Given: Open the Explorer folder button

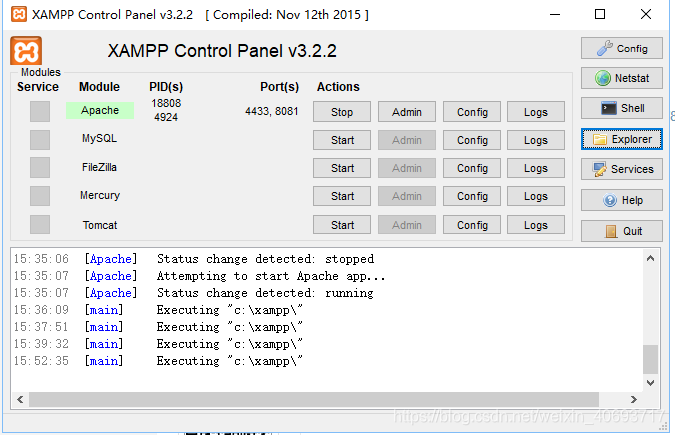Looking at the screenshot, I should point(622,139).
